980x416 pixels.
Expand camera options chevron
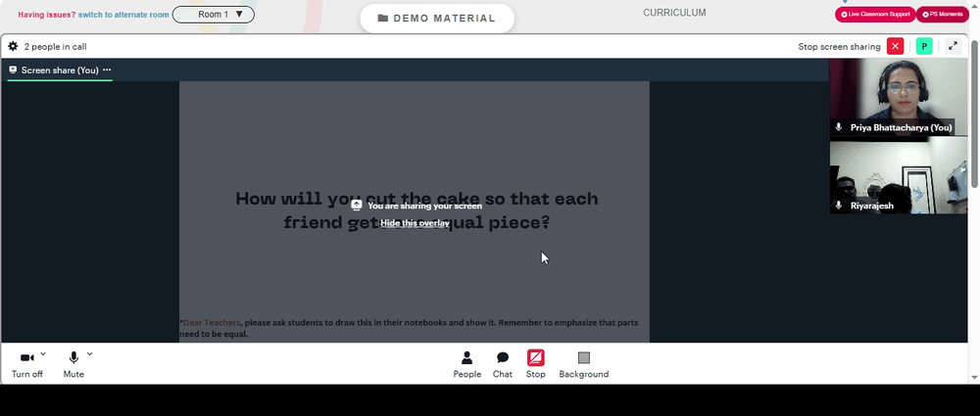(x=42, y=354)
